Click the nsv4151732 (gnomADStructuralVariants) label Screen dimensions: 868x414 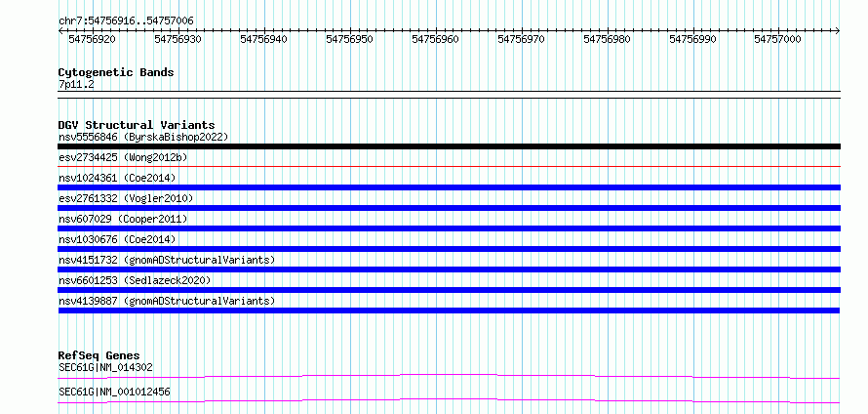coord(167,260)
